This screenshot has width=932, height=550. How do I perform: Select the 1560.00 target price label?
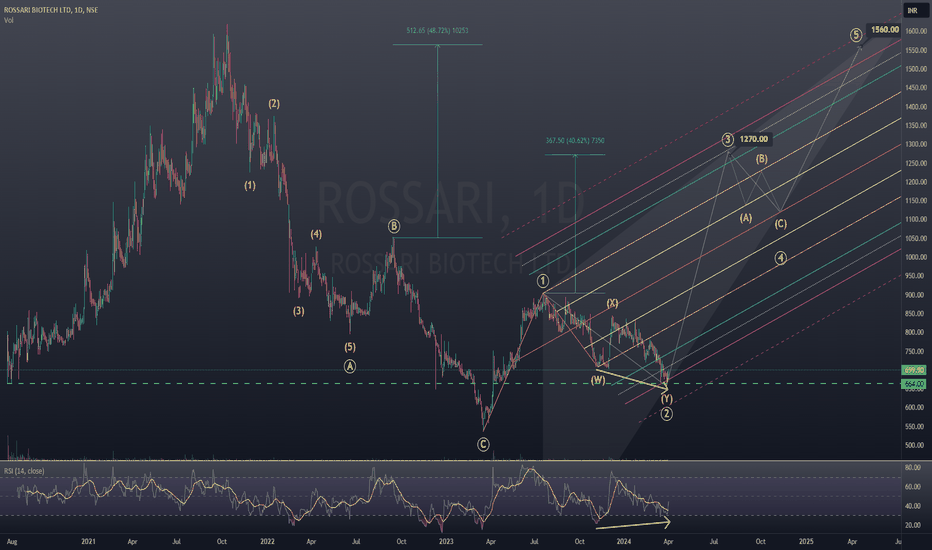point(885,30)
